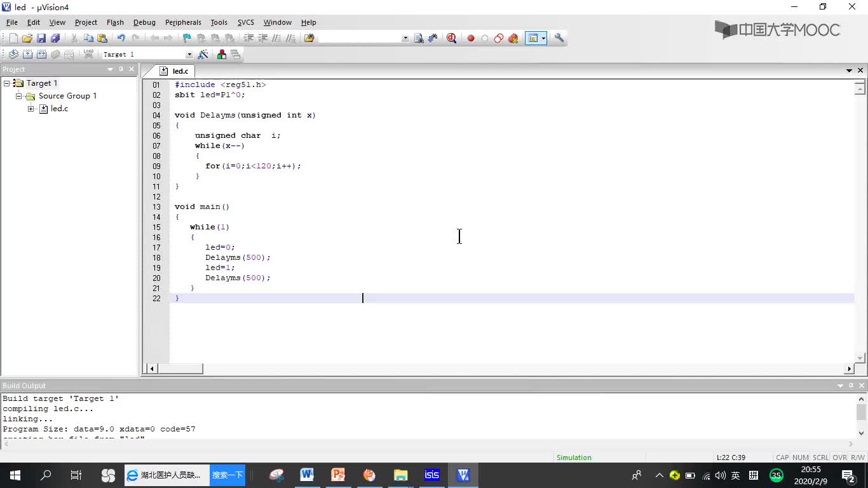
Task: Open the ISIS Proteus taskbar icon
Action: click(431, 475)
